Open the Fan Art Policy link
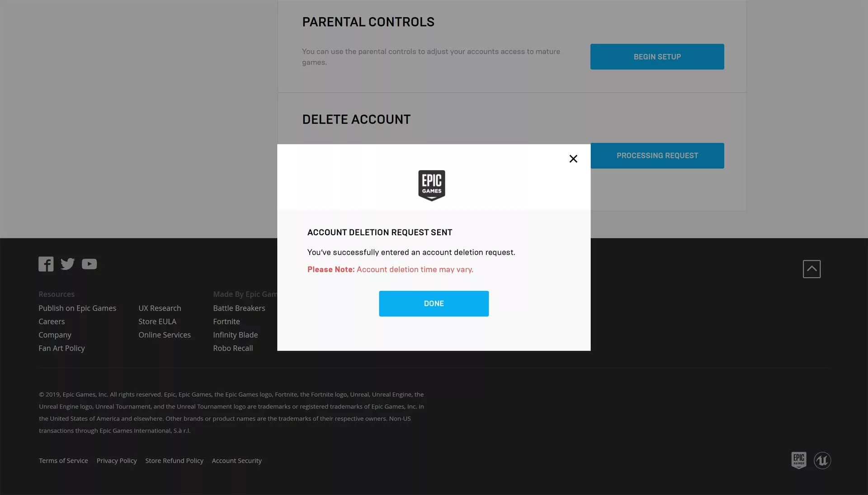 click(x=61, y=348)
